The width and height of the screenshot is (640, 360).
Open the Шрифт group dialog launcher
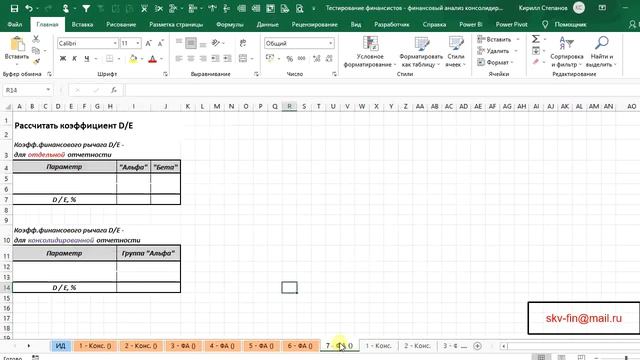point(166,74)
